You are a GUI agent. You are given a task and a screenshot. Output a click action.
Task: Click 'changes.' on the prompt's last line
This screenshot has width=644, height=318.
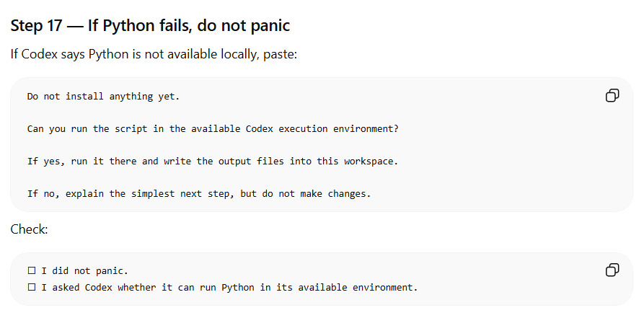tap(350, 194)
